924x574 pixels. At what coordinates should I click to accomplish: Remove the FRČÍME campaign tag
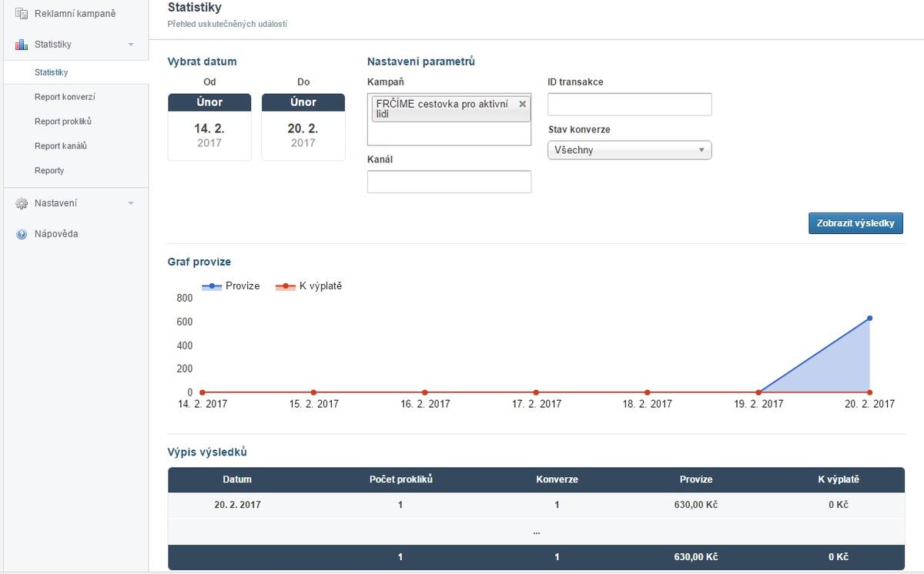523,104
